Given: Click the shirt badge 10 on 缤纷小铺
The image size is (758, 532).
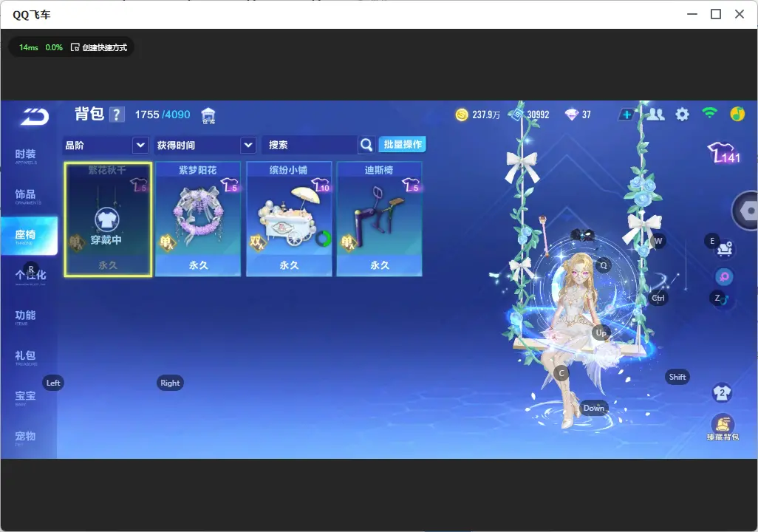Looking at the screenshot, I should click(x=321, y=185).
